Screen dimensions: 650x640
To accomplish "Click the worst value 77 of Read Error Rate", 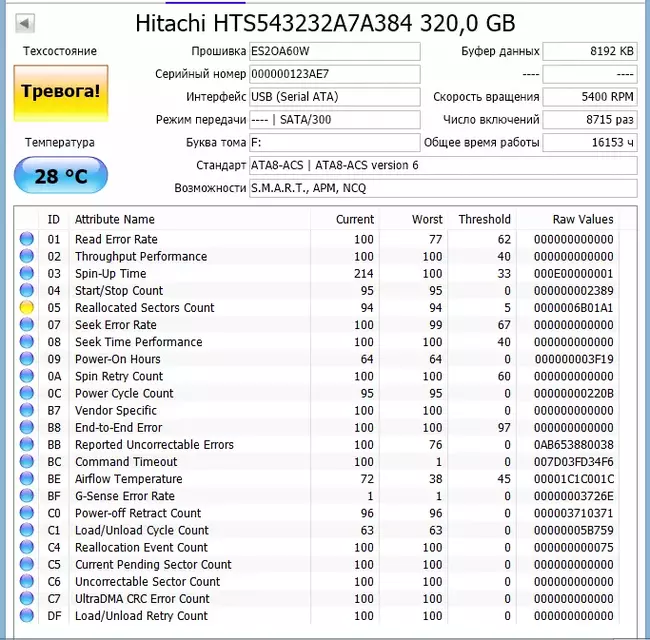I will point(436,239).
